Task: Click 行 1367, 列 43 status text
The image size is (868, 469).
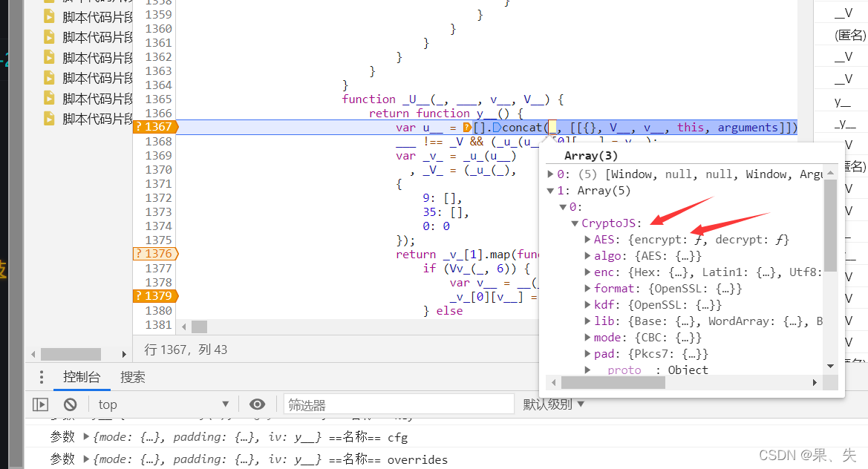Action: (186, 350)
